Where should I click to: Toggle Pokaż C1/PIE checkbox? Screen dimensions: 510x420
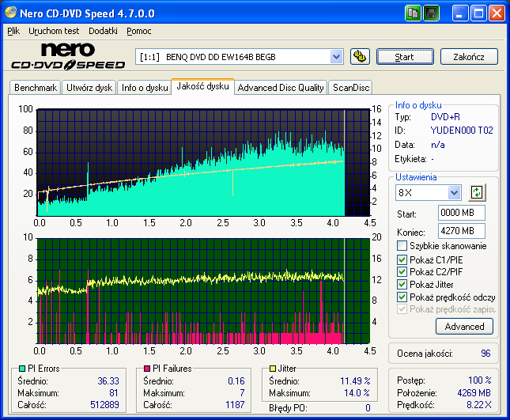402,259
